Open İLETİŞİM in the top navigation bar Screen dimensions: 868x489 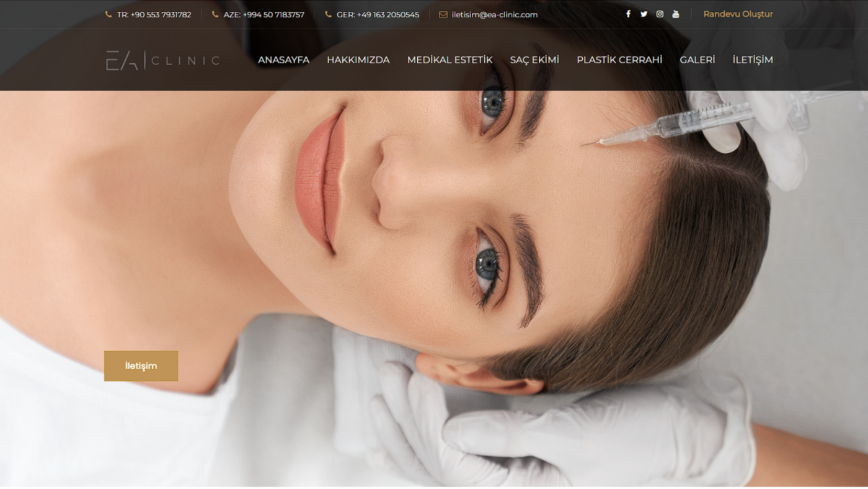752,60
